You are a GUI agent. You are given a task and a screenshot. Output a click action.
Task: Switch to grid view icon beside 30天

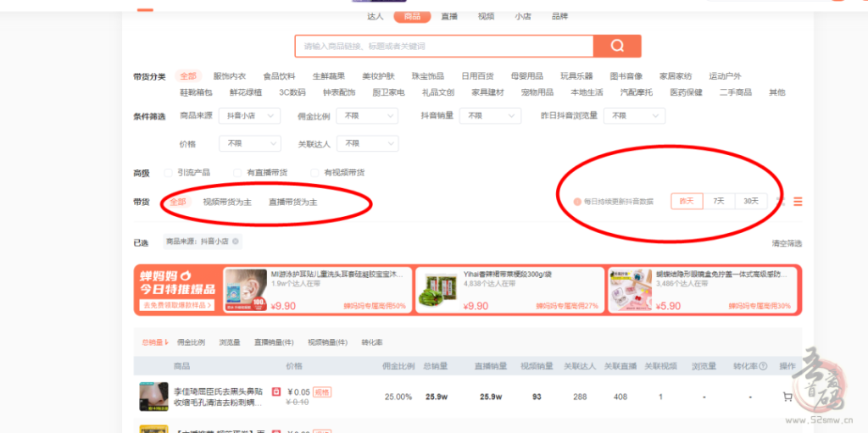(781, 202)
